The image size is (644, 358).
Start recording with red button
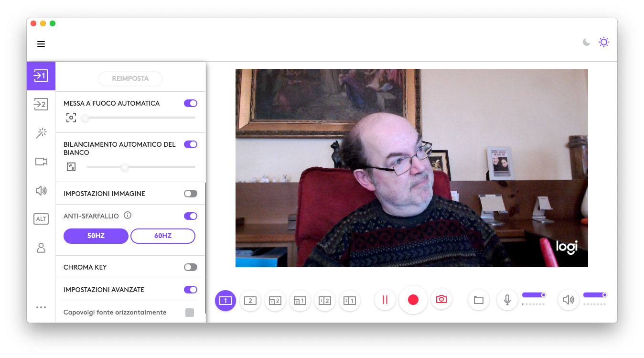tap(413, 300)
